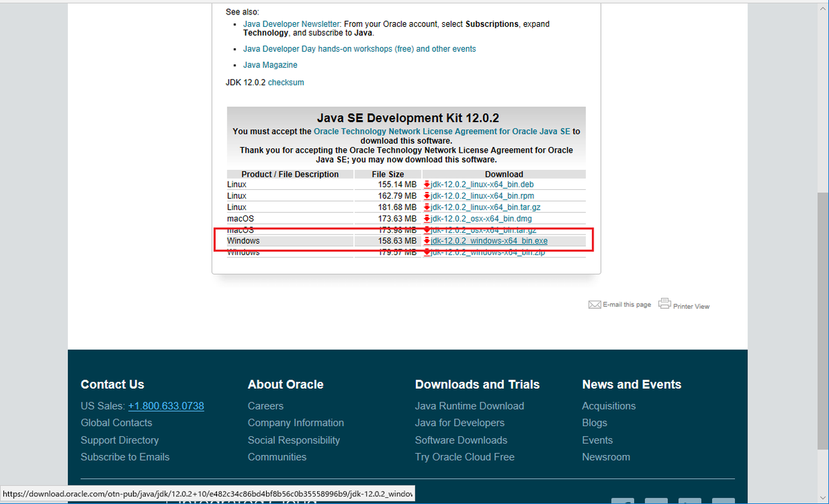Click Subscribe to Emails under Contact Us

[x=125, y=456]
